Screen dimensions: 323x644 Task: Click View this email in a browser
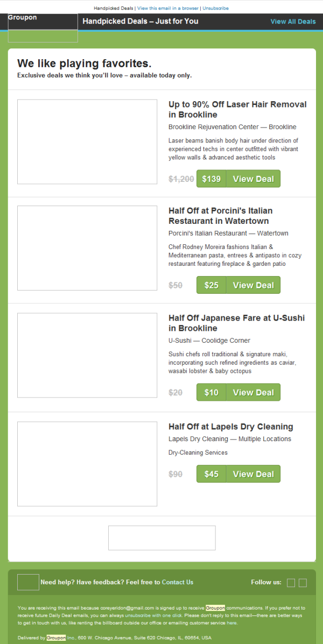click(x=168, y=9)
